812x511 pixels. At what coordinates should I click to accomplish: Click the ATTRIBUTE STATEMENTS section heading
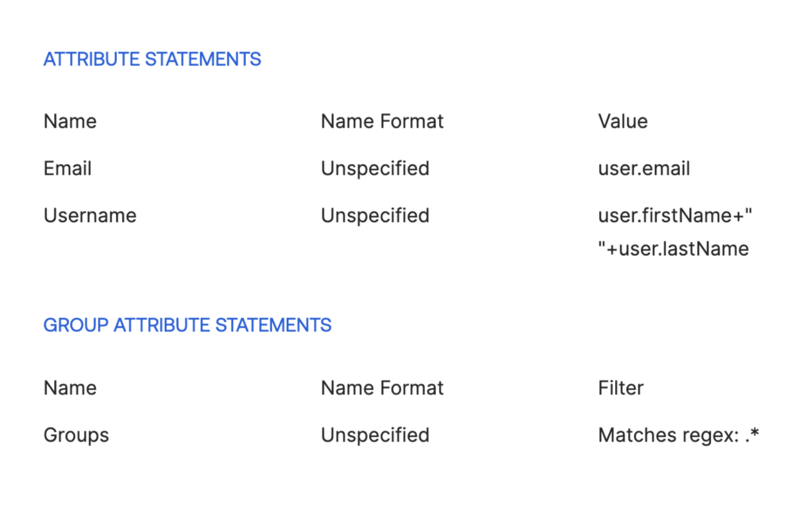click(152, 60)
